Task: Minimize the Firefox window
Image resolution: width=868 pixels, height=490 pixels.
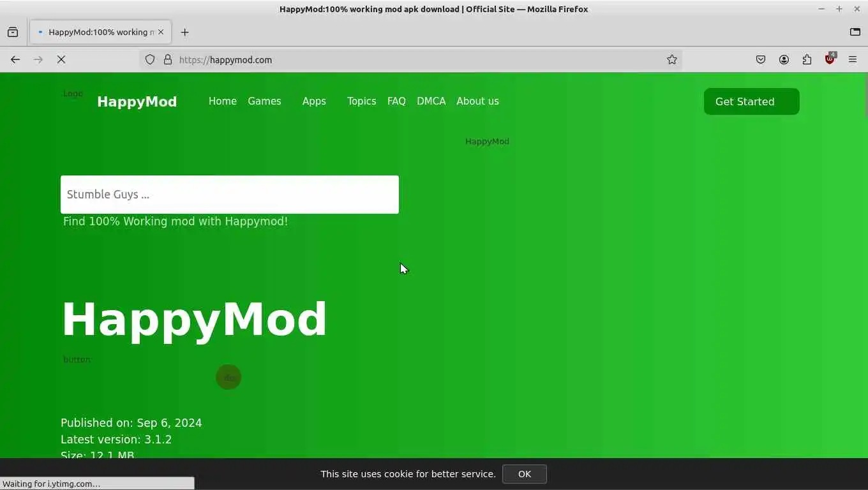Action: [821, 9]
